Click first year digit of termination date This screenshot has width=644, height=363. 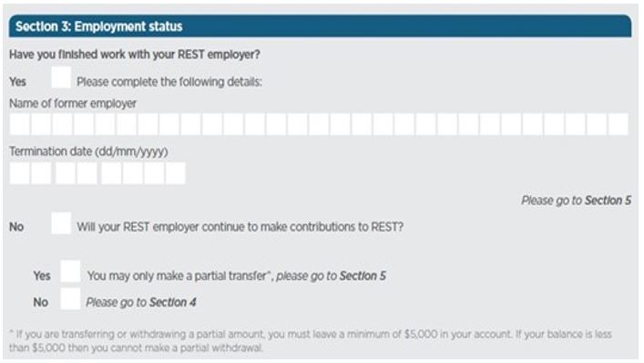(112, 173)
